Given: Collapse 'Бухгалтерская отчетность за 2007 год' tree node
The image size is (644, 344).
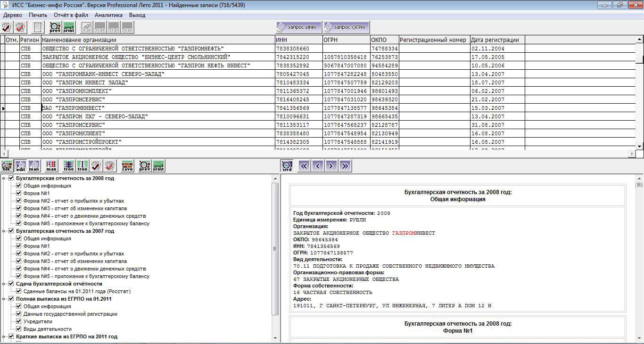Looking at the screenshot, I should coord(4,231).
